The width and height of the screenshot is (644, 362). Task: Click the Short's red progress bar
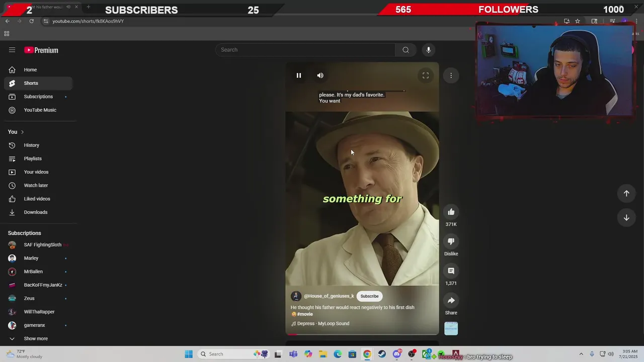pos(362,334)
